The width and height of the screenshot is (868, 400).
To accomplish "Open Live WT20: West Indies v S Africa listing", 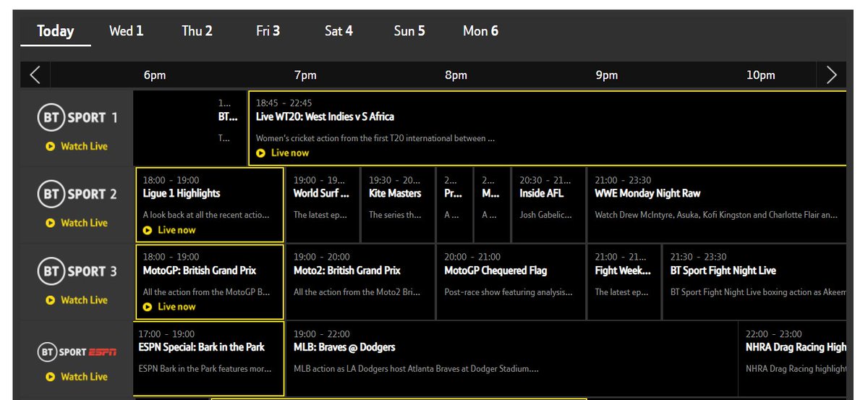I will (547, 128).
